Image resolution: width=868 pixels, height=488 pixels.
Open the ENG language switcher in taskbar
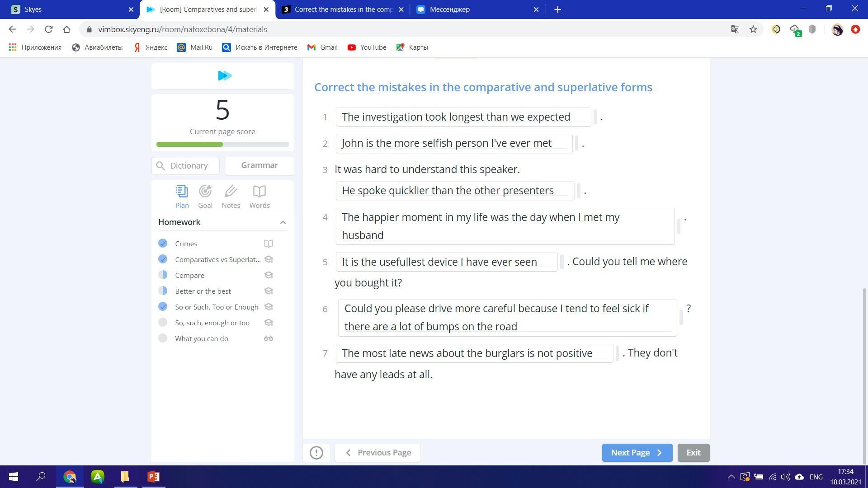tap(816, 477)
